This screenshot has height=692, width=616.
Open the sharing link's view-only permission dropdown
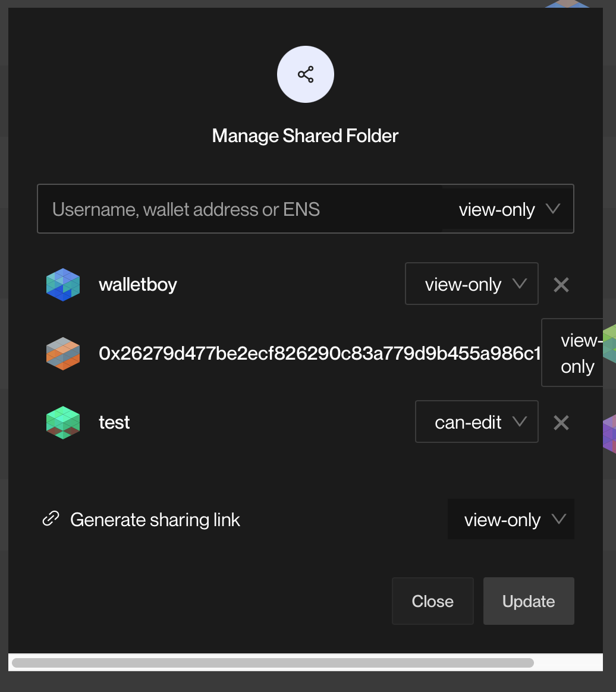511,519
